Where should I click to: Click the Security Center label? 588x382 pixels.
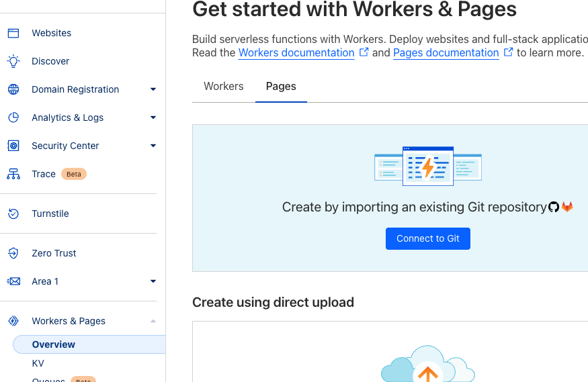coord(65,146)
